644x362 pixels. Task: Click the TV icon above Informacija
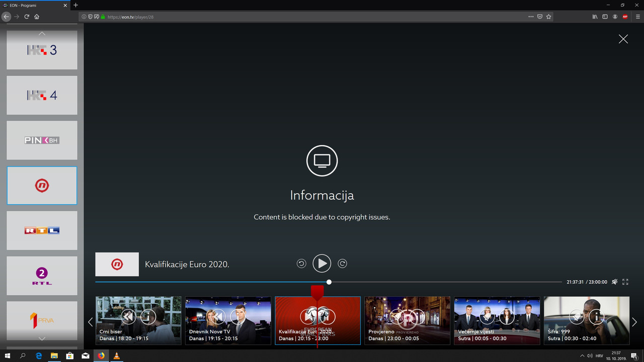click(322, 161)
